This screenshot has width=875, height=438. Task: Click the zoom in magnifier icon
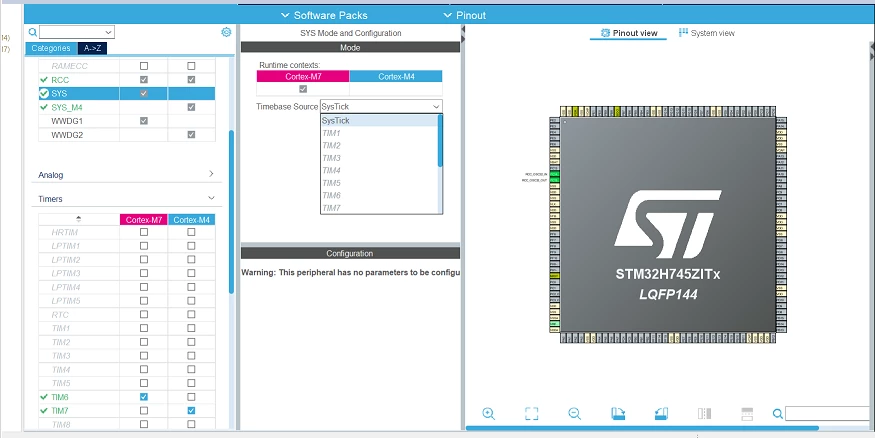point(489,413)
